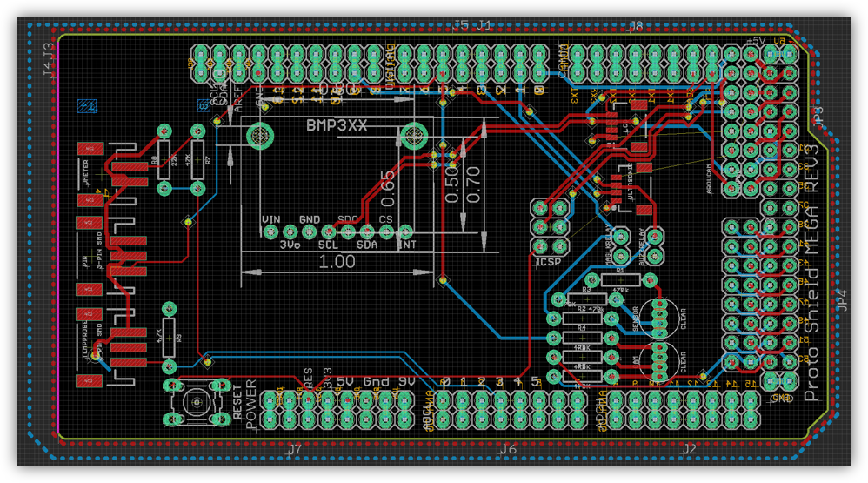This screenshot has height=483, width=868.
Task: Select resistor R8 22k footprint
Action: pyautogui.click(x=164, y=159)
